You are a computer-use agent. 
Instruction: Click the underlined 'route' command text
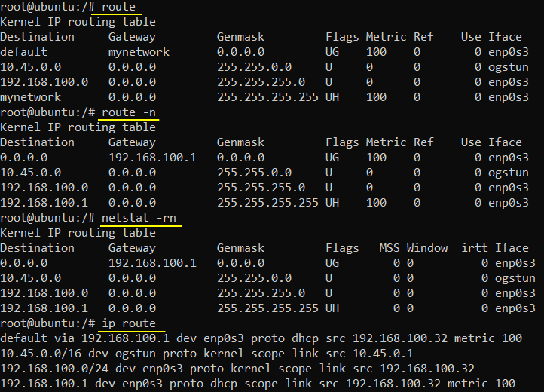[118, 7]
